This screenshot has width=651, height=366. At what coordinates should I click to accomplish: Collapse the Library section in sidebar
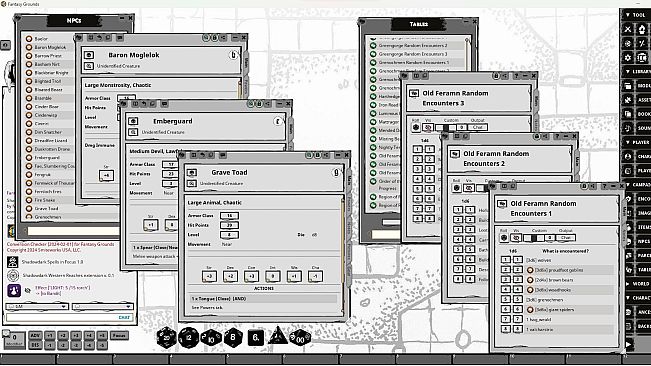636,71
